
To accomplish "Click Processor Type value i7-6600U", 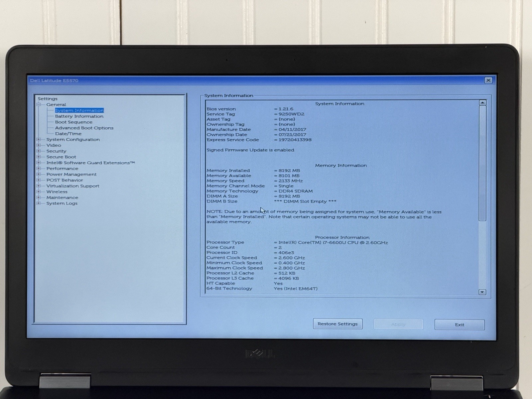I will (x=333, y=242).
